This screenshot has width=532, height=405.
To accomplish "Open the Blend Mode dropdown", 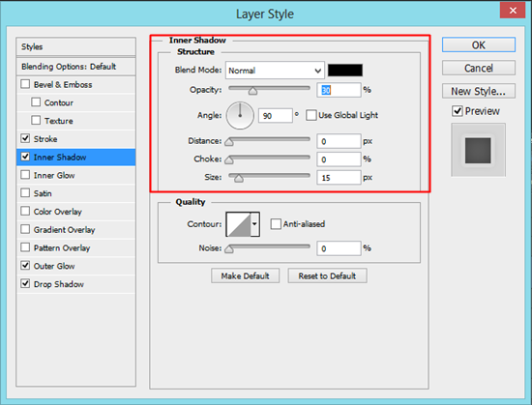I will point(275,71).
